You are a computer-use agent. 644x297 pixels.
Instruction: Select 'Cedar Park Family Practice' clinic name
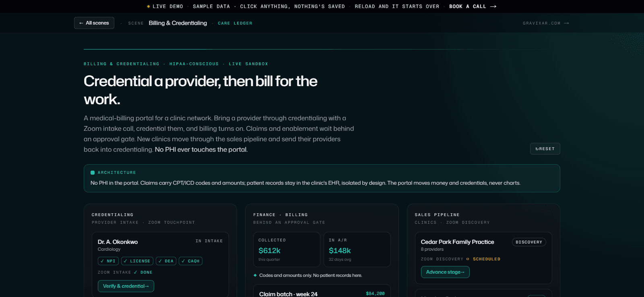(x=458, y=242)
